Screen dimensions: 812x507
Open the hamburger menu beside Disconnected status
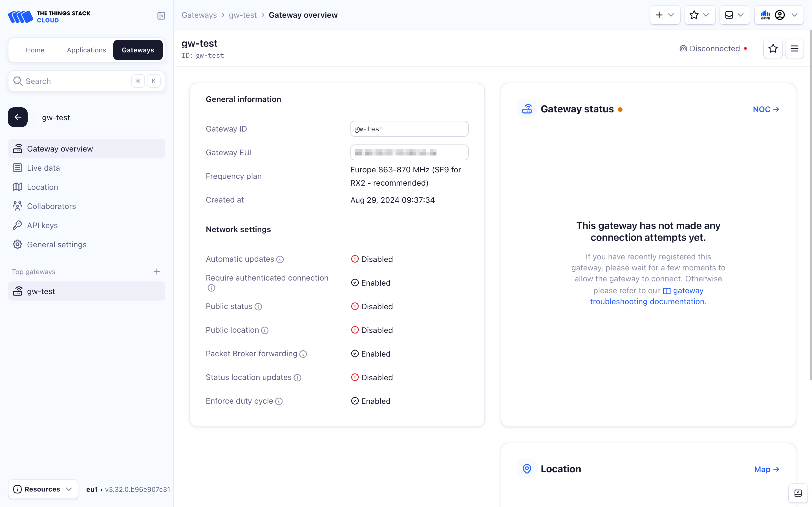click(794, 49)
